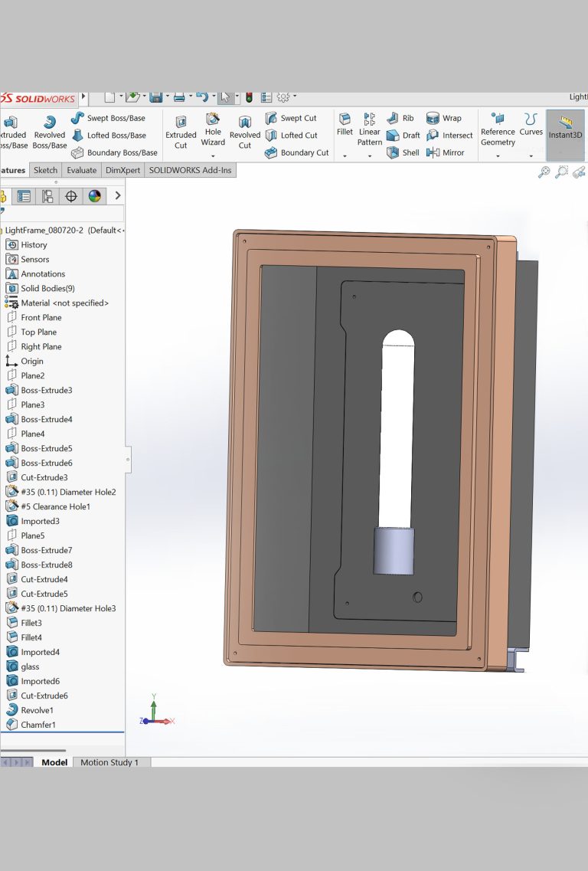Open the Fillet dropdown arrow

tap(345, 156)
